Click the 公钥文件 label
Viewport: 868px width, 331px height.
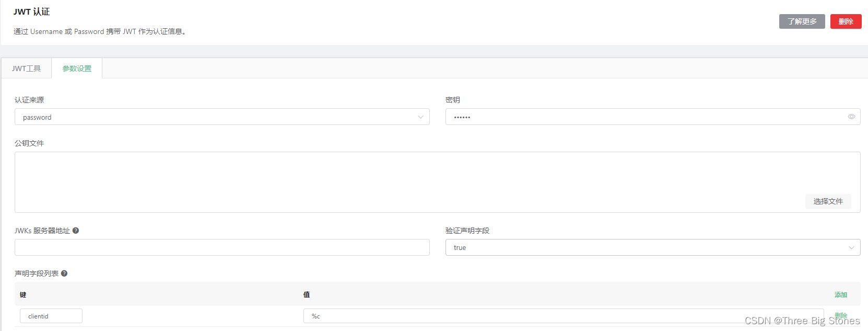[29, 143]
